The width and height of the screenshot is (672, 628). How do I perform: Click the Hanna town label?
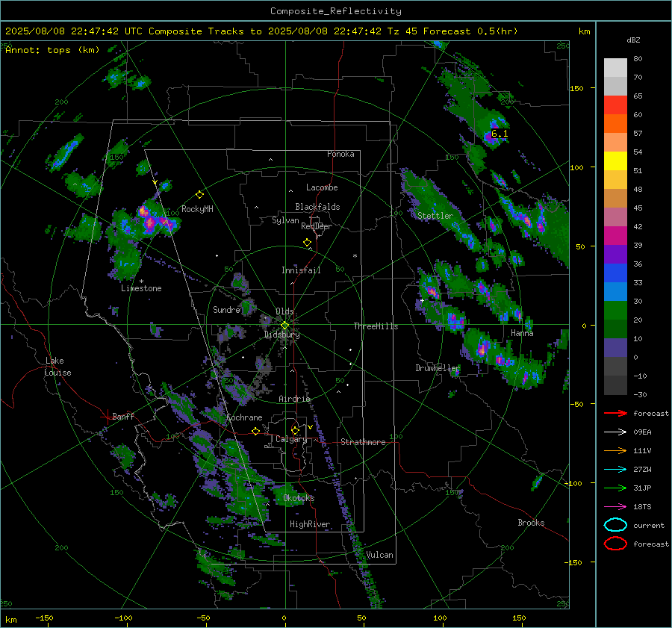pos(522,333)
